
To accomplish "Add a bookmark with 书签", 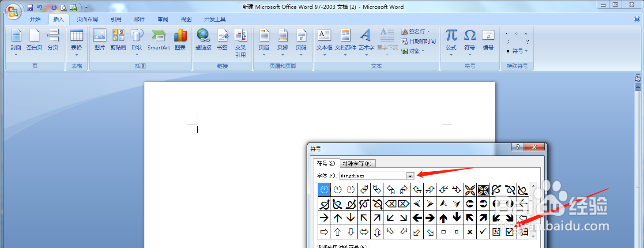I will click(x=222, y=40).
